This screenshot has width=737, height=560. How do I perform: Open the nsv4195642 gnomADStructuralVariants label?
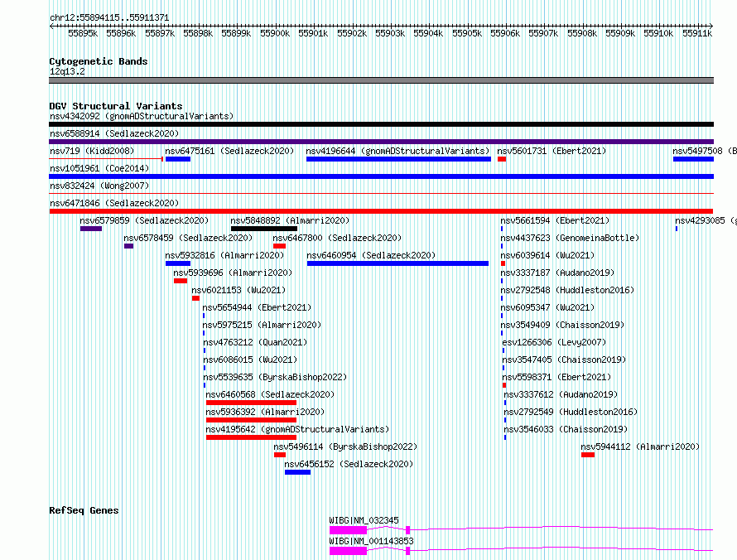[297, 429]
